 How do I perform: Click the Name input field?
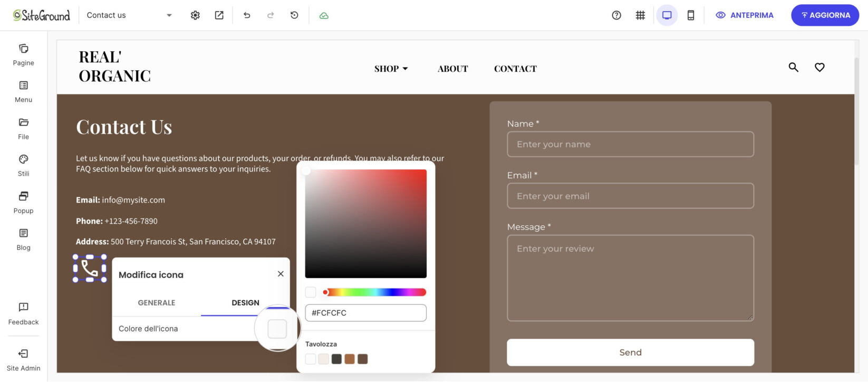tap(631, 144)
